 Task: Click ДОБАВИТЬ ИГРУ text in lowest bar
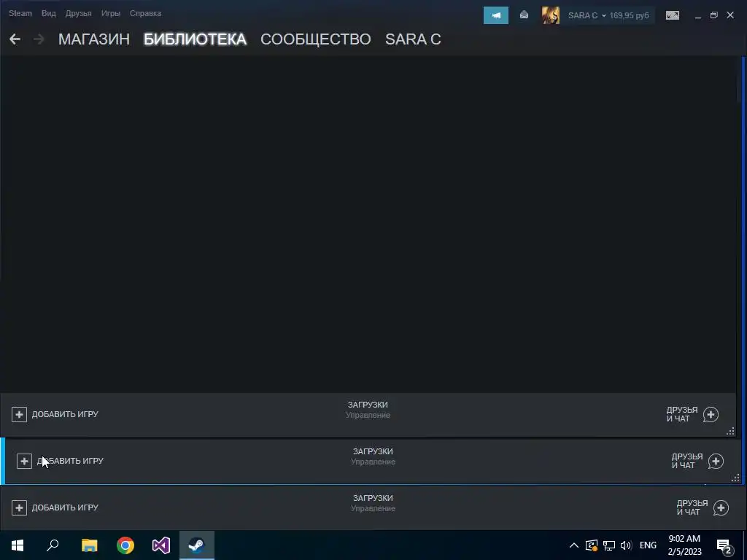65,507
